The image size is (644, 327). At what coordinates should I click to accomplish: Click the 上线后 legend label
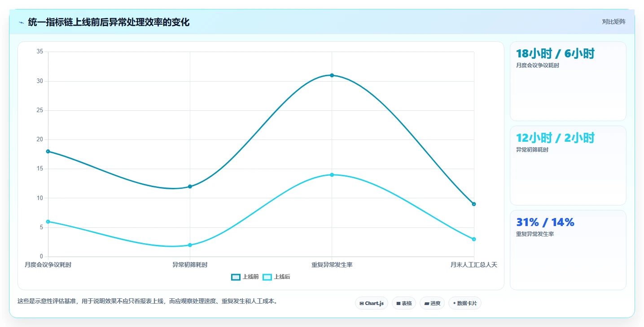coord(282,277)
